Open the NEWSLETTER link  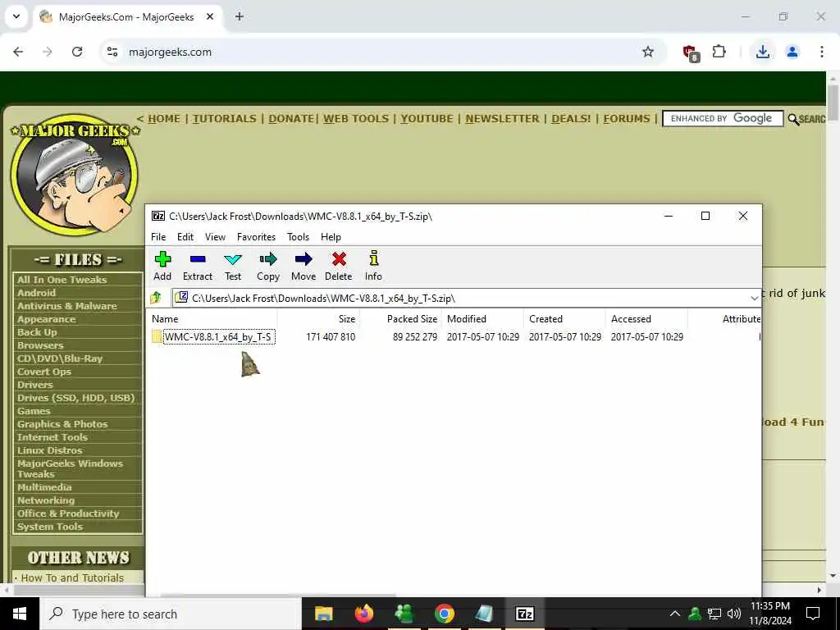coord(502,119)
